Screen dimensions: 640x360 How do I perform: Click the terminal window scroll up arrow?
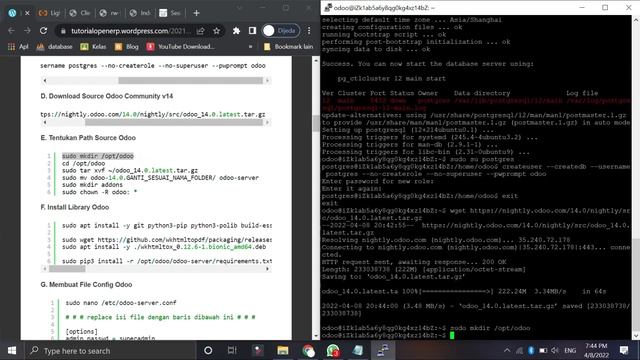(x=636, y=19)
